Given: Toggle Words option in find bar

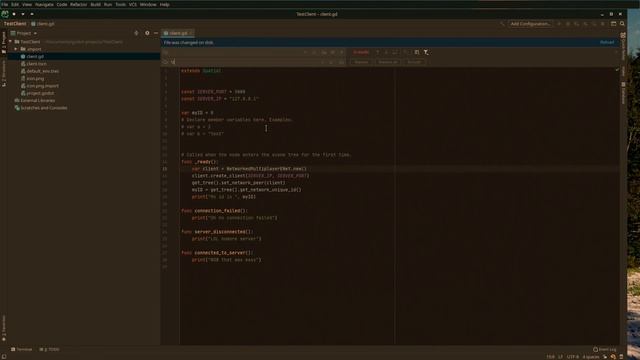Looking at the screenshot, I should click(333, 52).
